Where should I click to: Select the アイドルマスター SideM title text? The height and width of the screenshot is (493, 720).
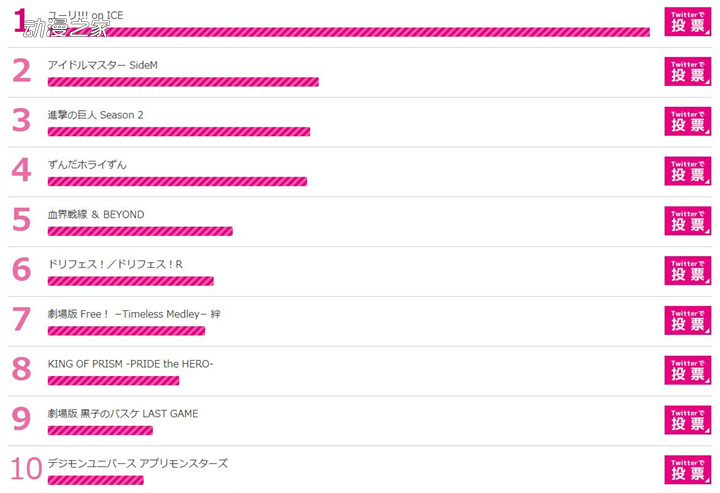pyautogui.click(x=103, y=65)
